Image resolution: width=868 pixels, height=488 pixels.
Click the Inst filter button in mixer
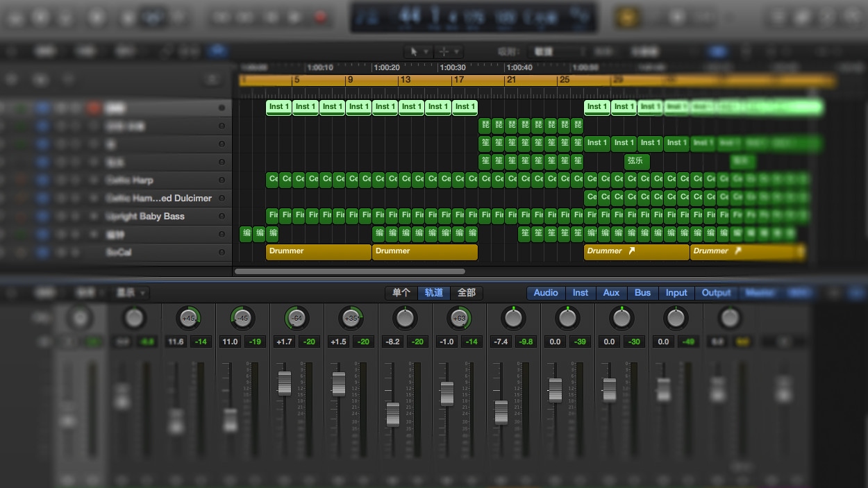coord(580,293)
